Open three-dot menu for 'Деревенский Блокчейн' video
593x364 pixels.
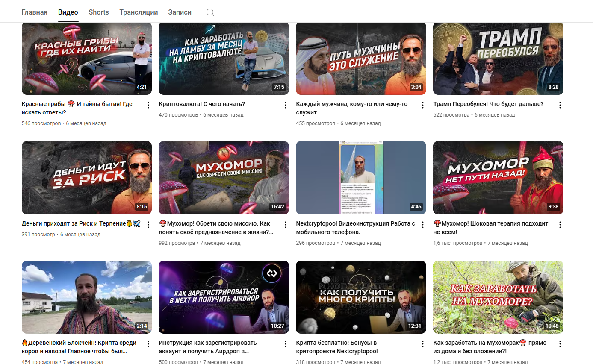(148, 344)
